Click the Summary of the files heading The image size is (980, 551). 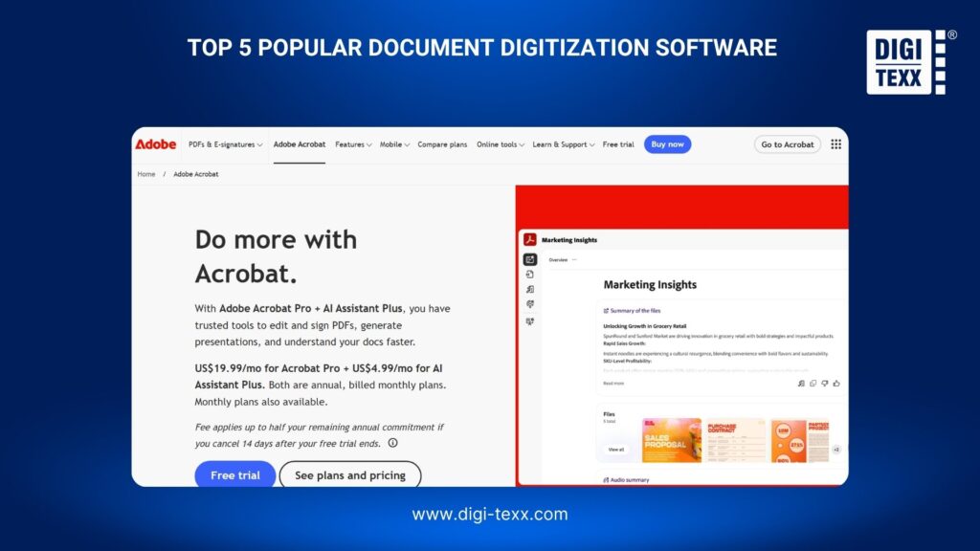click(632, 311)
